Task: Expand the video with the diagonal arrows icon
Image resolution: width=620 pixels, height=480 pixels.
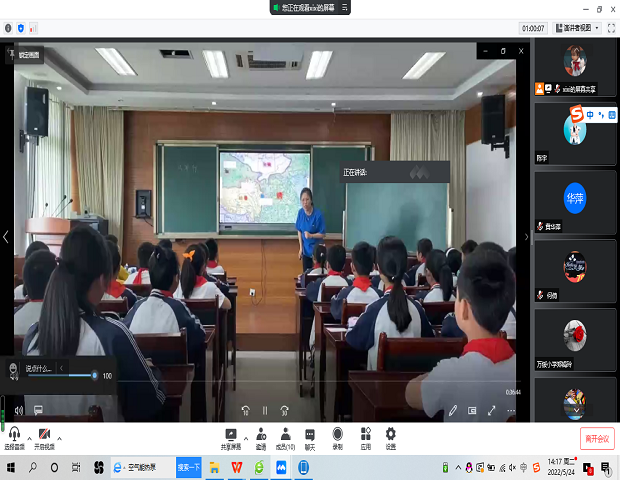Action: 491,410
